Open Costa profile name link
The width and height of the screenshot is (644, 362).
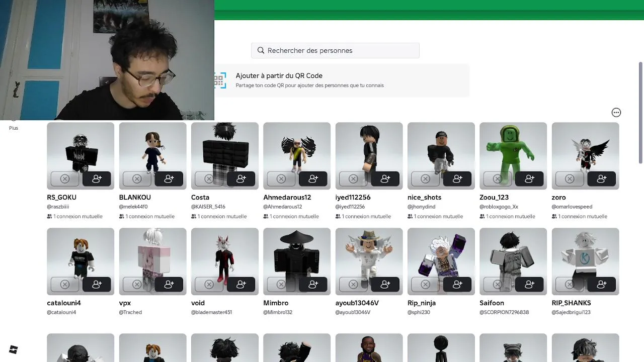(200, 198)
